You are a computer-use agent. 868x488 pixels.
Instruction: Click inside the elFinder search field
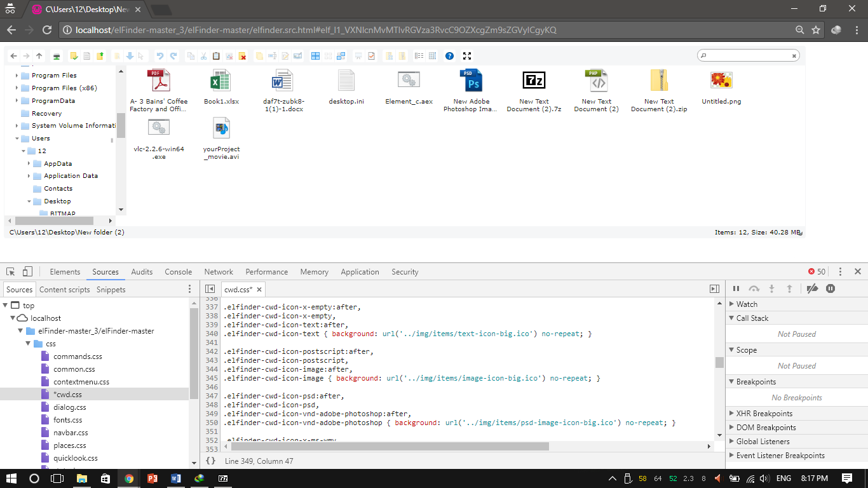coord(747,55)
